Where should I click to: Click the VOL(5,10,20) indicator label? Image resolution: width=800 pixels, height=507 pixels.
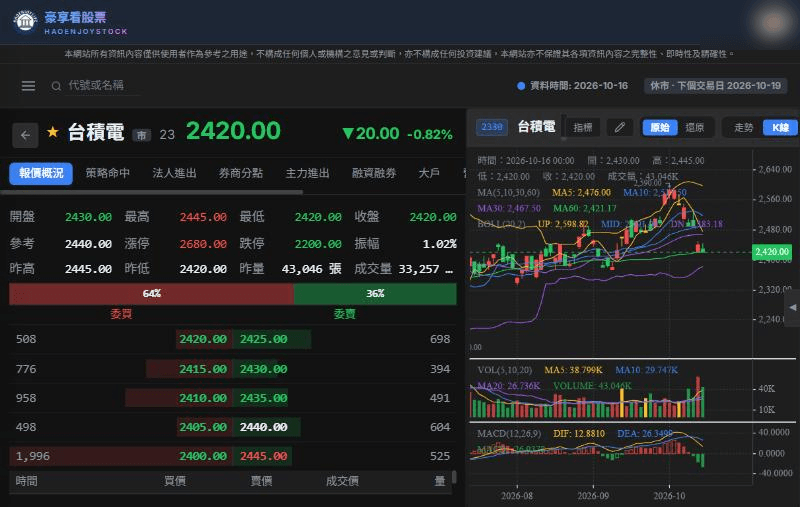click(505, 370)
